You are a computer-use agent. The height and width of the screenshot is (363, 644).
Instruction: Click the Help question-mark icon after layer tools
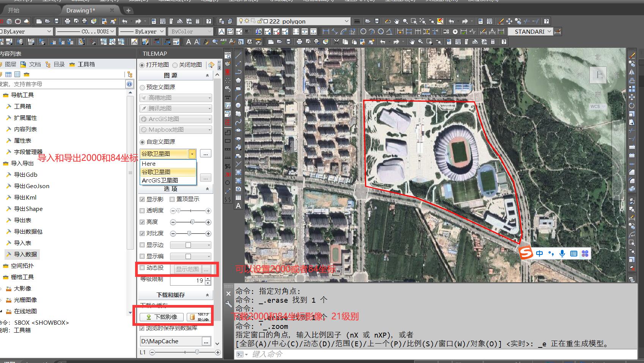click(x=546, y=21)
